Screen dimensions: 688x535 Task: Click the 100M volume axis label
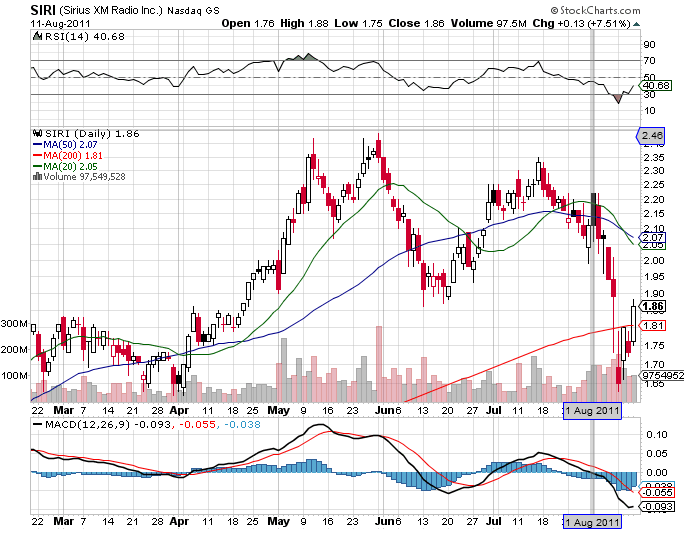tap(14, 375)
